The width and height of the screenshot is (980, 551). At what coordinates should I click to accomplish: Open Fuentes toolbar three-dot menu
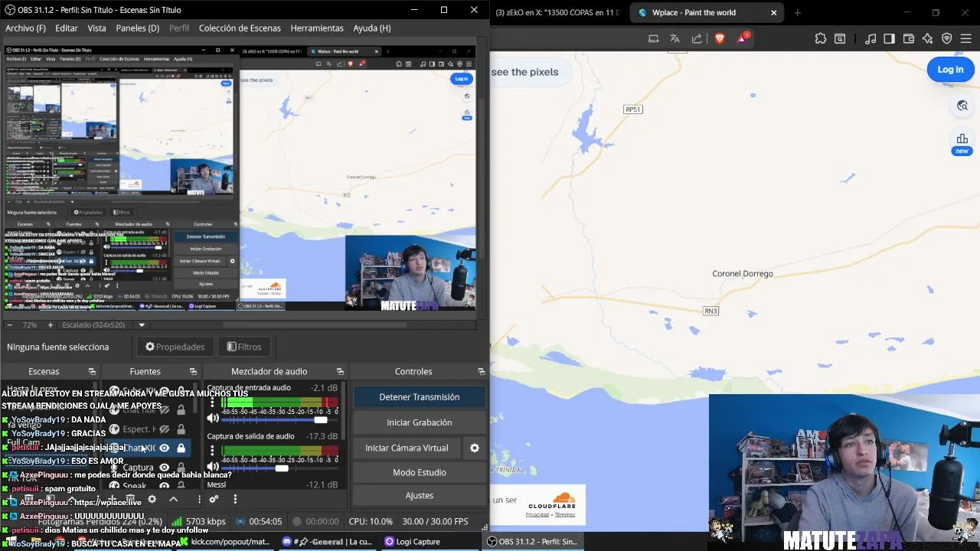(x=199, y=499)
